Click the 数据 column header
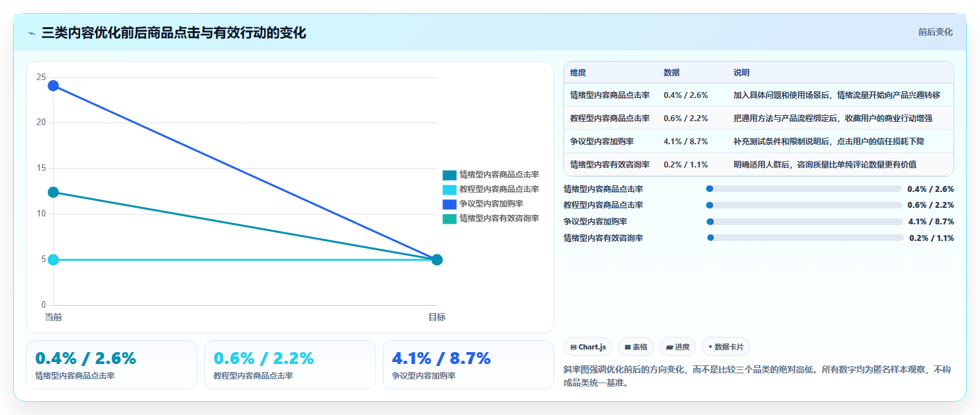Screen dimensions: 980x415 (671, 73)
